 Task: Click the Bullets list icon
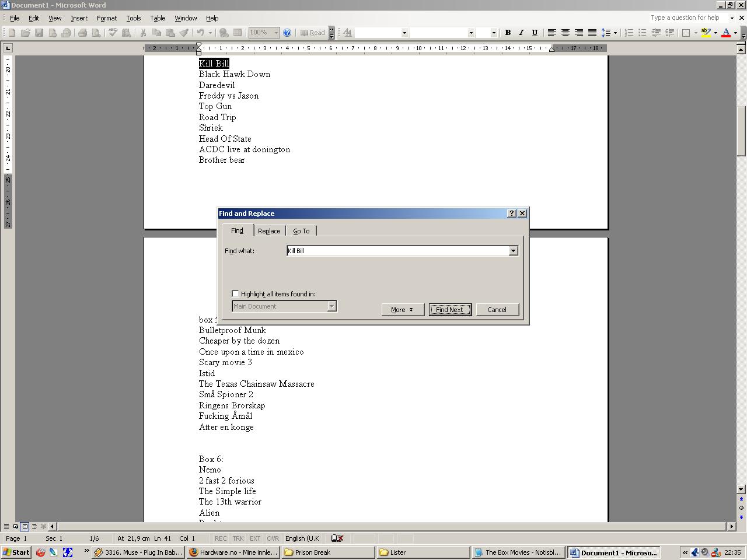point(642,33)
